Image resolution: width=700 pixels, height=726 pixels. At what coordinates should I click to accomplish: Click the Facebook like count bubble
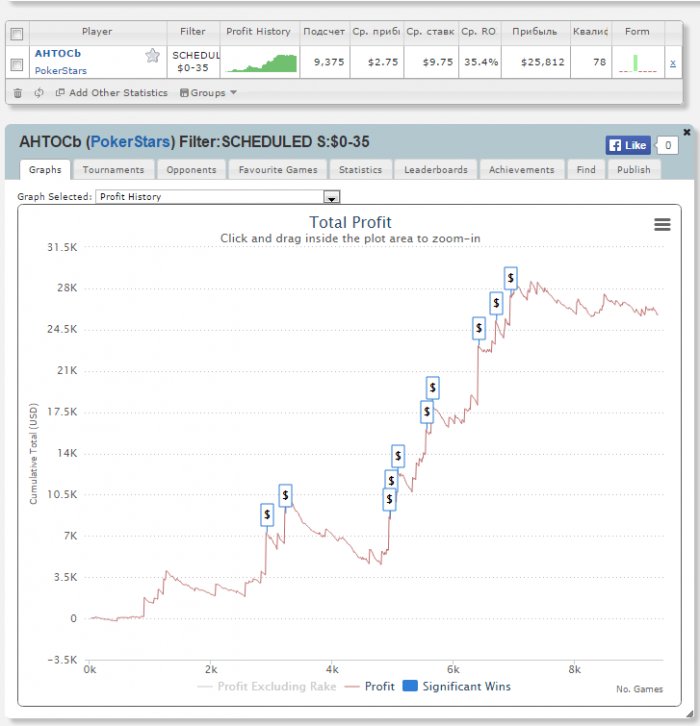coord(668,145)
